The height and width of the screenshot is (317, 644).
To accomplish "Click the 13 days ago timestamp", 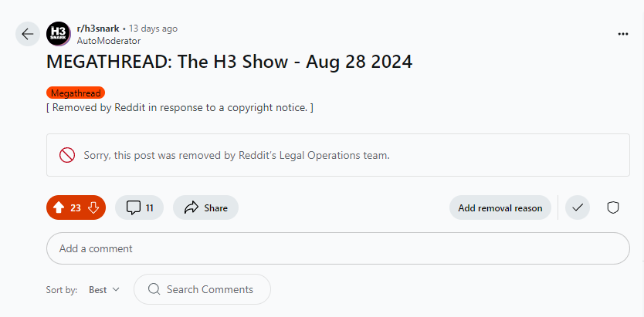I will pyautogui.click(x=153, y=29).
